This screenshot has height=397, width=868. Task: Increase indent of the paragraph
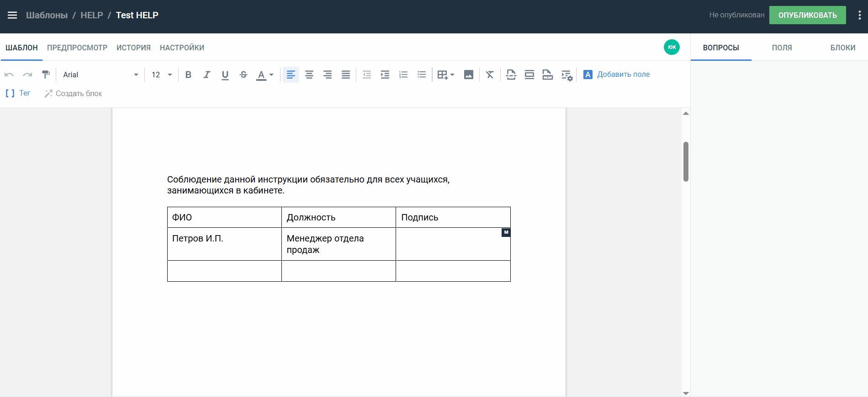385,75
